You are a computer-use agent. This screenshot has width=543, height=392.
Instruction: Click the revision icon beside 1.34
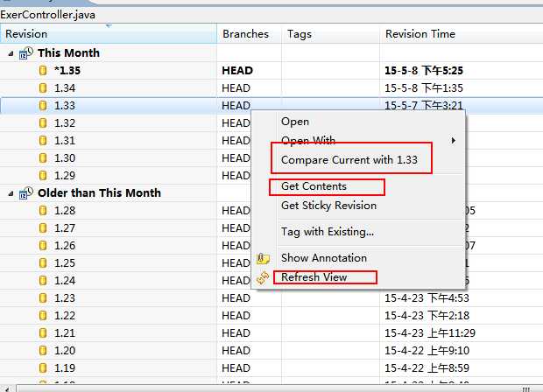coord(43,88)
